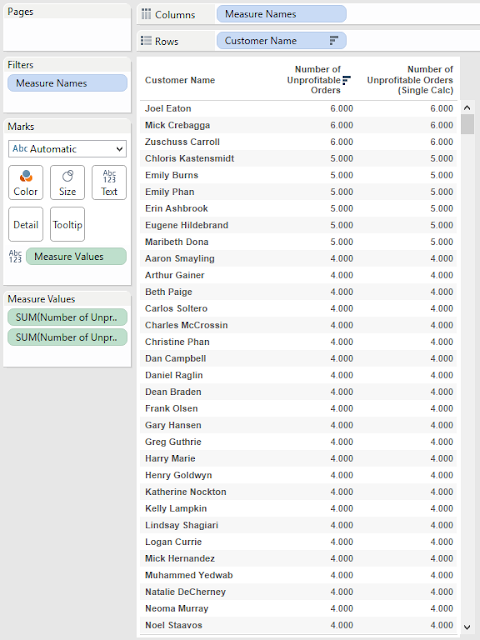Click the scroll up arrow of table
This screenshot has height=640, width=480.
click(467, 108)
